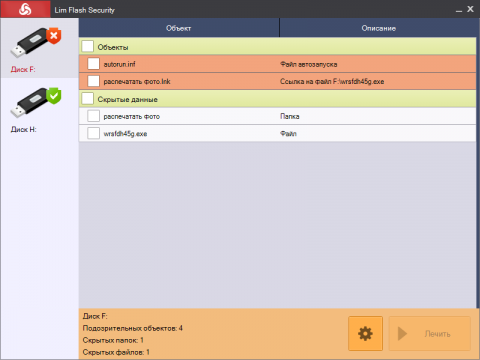Select the wrsfdh45g.exe file name

click(125, 134)
